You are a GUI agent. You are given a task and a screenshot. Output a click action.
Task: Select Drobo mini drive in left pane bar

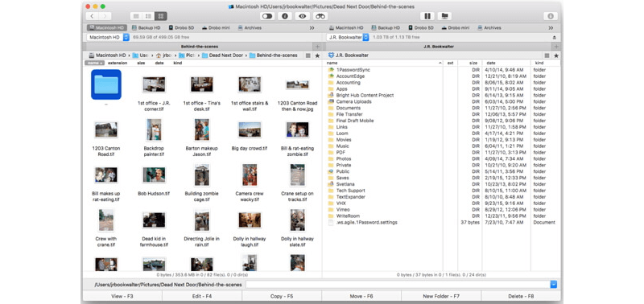tap(216, 28)
